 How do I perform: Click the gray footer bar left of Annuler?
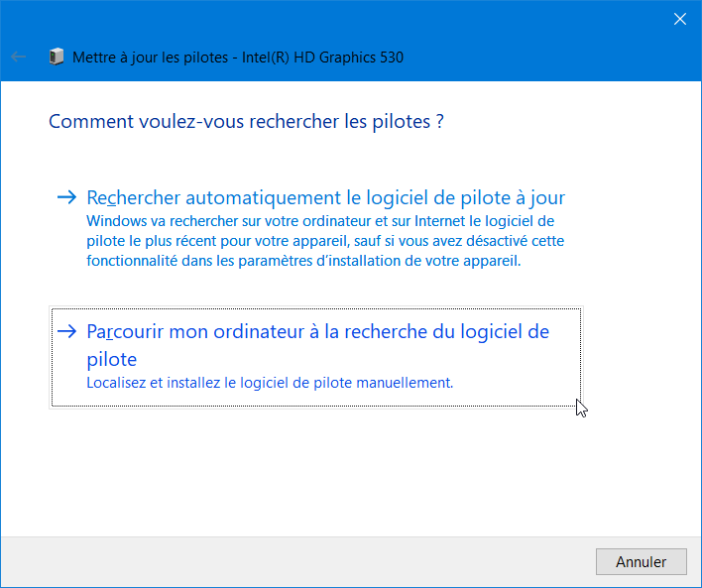point(295,562)
